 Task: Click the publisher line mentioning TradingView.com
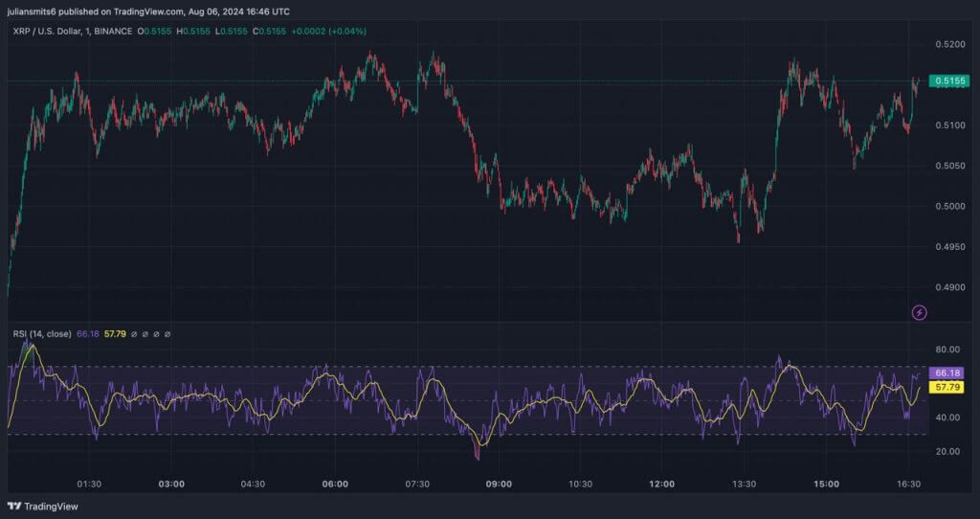147,11
